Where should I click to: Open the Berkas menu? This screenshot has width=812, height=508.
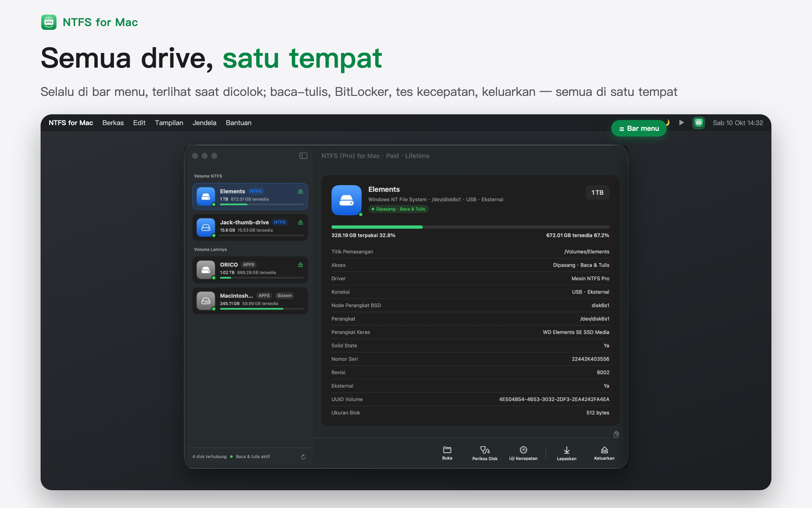tap(113, 123)
